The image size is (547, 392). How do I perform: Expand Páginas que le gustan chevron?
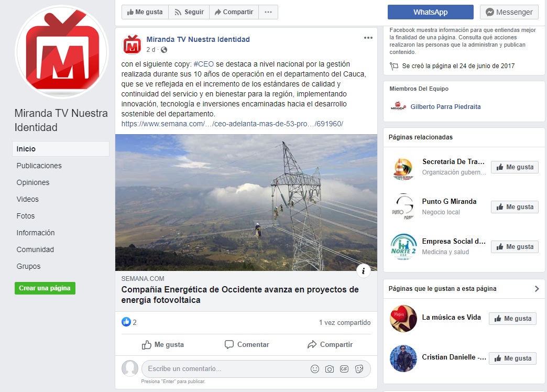[x=537, y=289]
